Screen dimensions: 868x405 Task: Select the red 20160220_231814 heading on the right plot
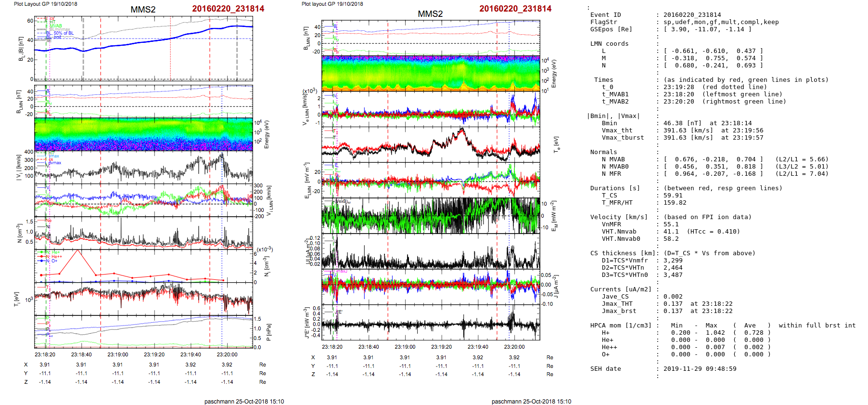tap(515, 9)
